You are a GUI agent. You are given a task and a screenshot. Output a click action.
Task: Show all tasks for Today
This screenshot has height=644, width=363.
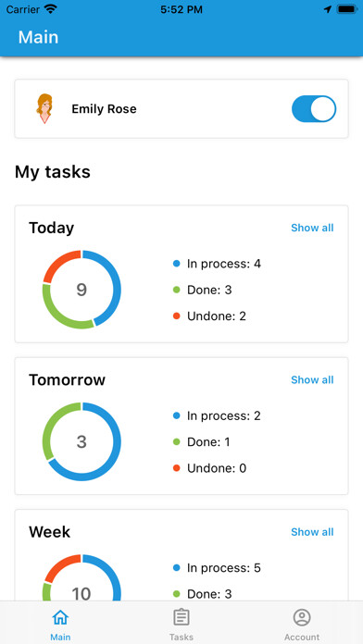(x=312, y=228)
